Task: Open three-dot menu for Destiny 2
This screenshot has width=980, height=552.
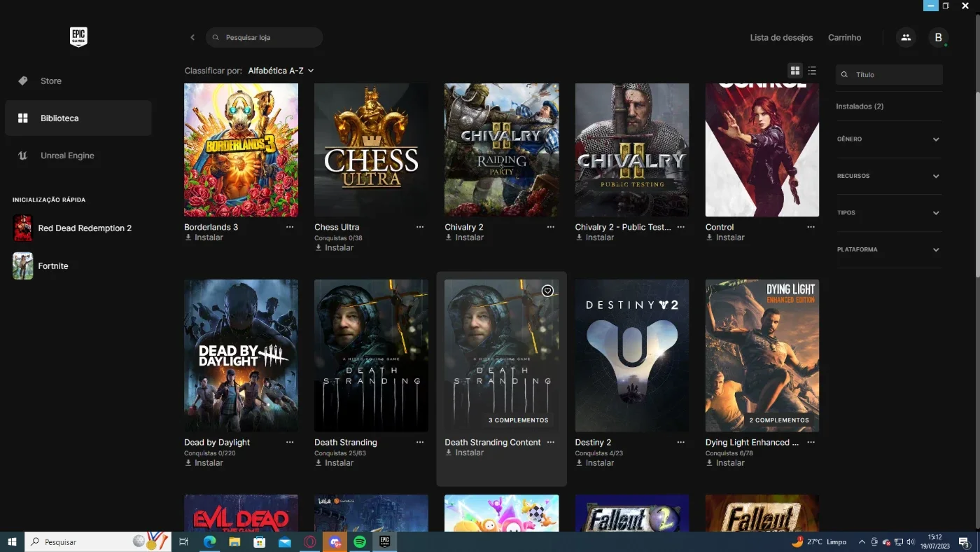Action: click(681, 442)
